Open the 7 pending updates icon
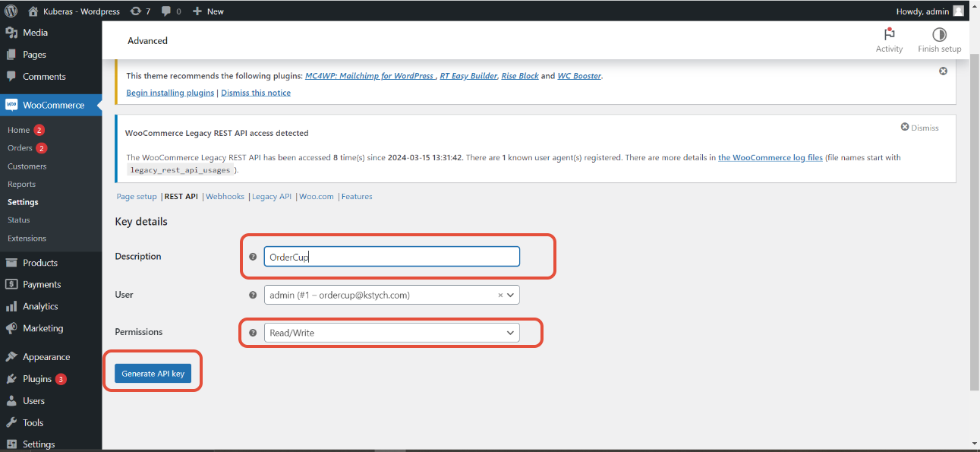This screenshot has height=452, width=980. coord(140,11)
